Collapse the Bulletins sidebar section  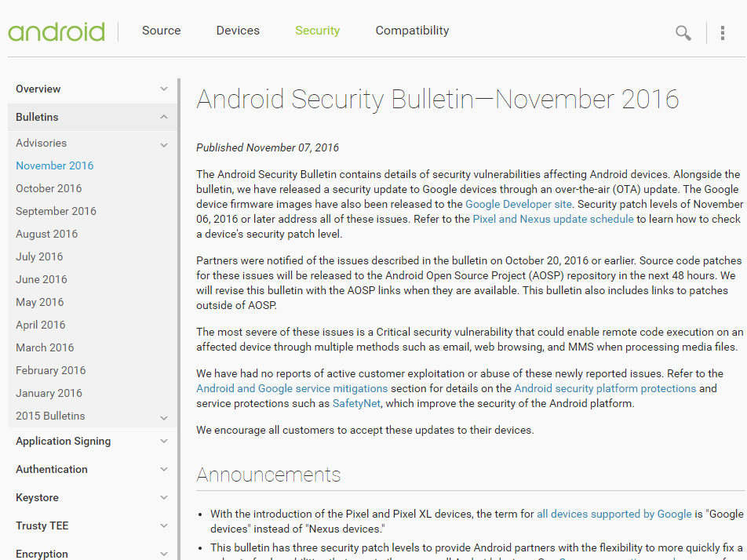pyautogui.click(x=164, y=118)
